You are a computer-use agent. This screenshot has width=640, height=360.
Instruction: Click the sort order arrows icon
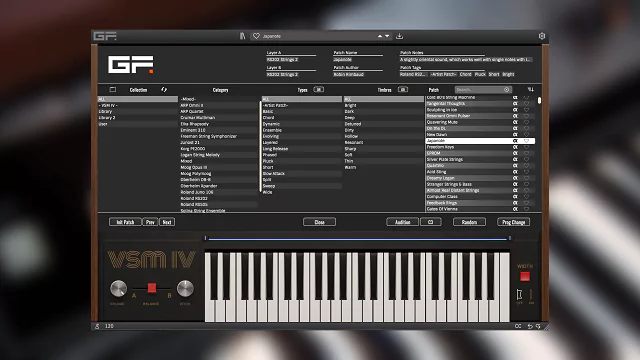[530, 89]
